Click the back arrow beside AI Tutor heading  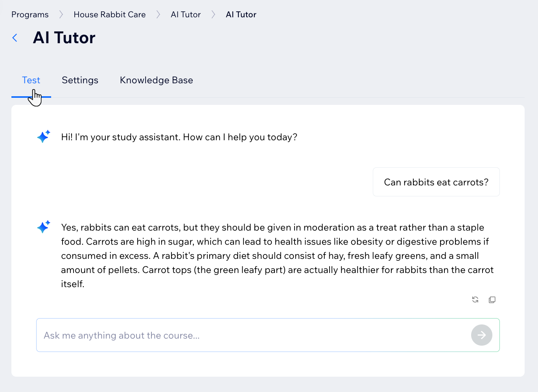pos(15,38)
